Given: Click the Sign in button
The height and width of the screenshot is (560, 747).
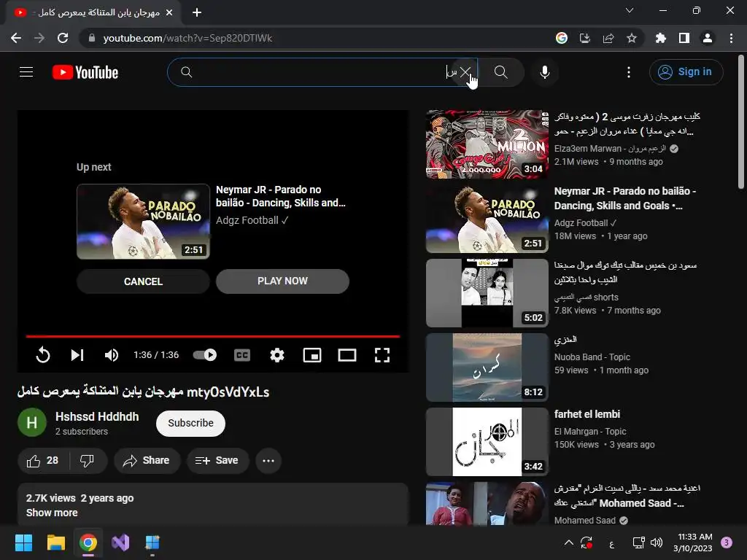Looking at the screenshot, I should coord(686,72).
